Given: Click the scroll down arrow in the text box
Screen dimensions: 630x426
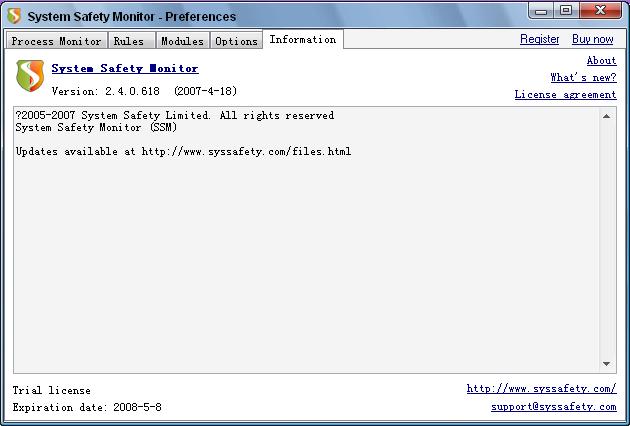Looking at the screenshot, I should coord(607,364).
